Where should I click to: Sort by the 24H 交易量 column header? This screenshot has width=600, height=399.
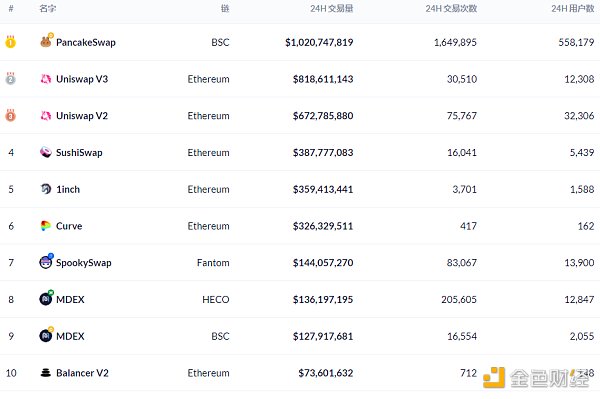click(x=331, y=8)
